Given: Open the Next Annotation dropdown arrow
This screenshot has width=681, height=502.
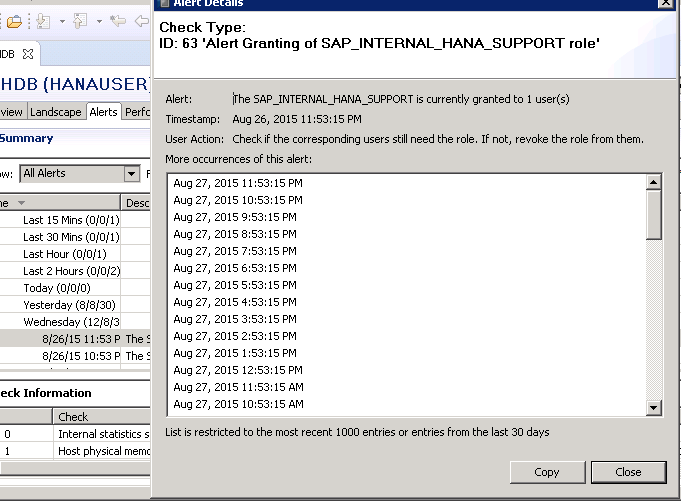Looking at the screenshot, I should pos(60,21).
